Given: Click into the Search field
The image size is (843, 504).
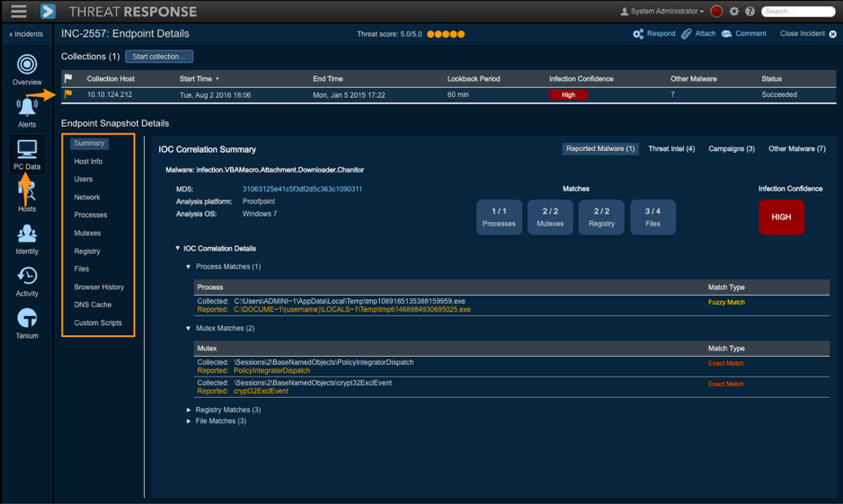Looking at the screenshot, I should tap(799, 12).
